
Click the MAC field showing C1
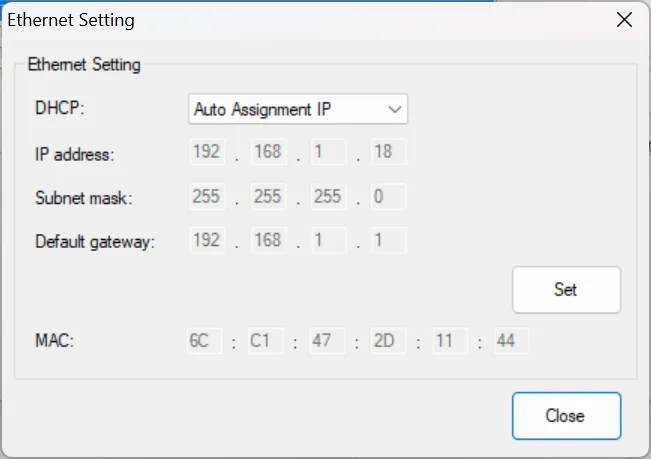(x=264, y=341)
